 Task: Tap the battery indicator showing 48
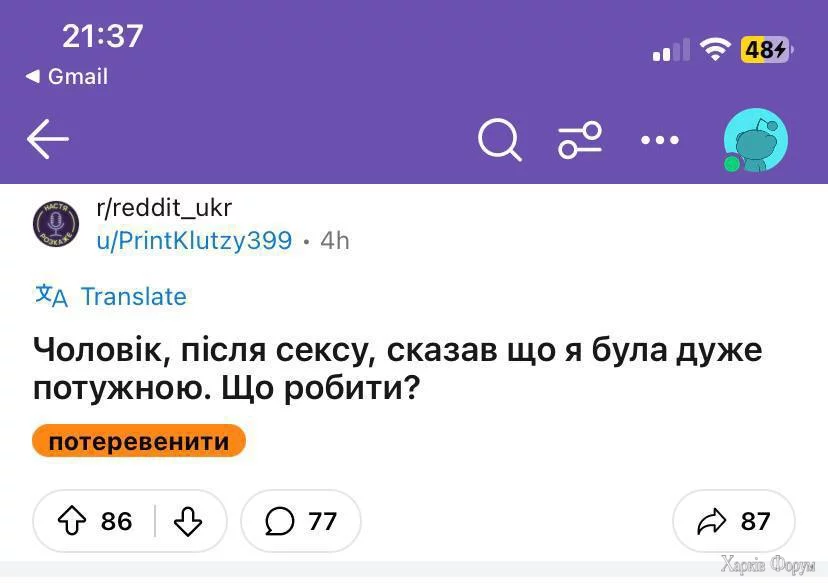[765, 49]
